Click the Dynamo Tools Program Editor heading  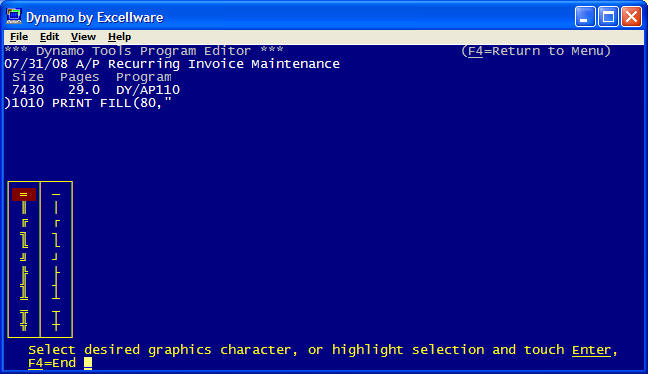144,51
